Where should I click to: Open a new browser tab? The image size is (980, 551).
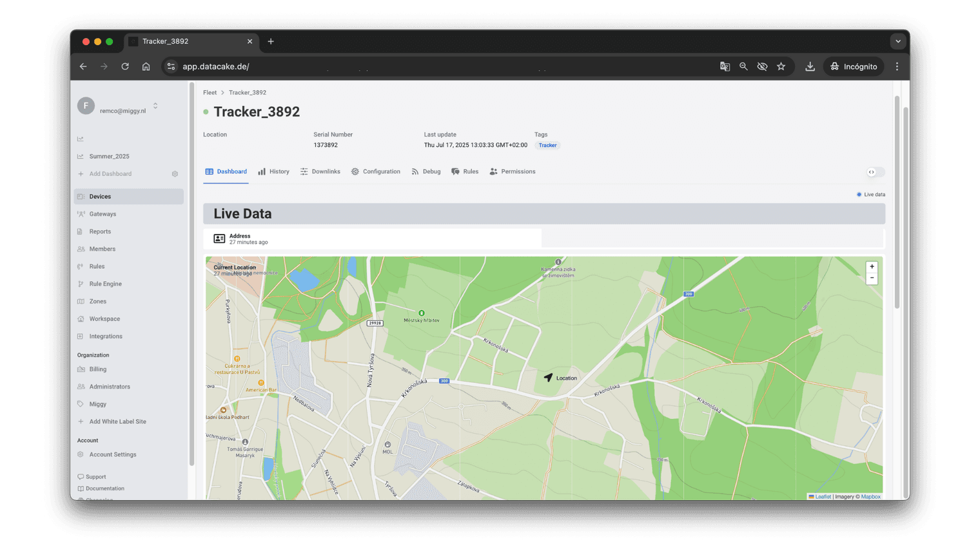coord(271,41)
